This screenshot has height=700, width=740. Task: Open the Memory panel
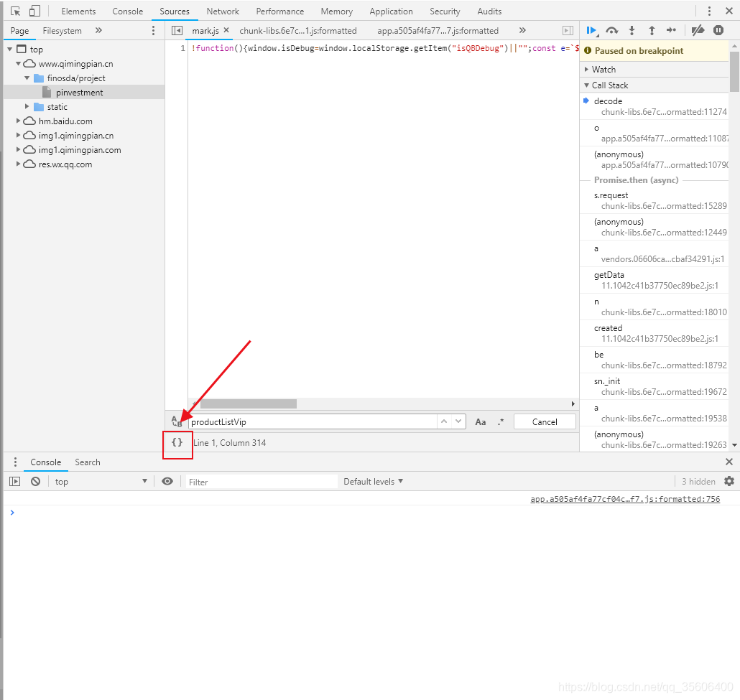click(336, 11)
